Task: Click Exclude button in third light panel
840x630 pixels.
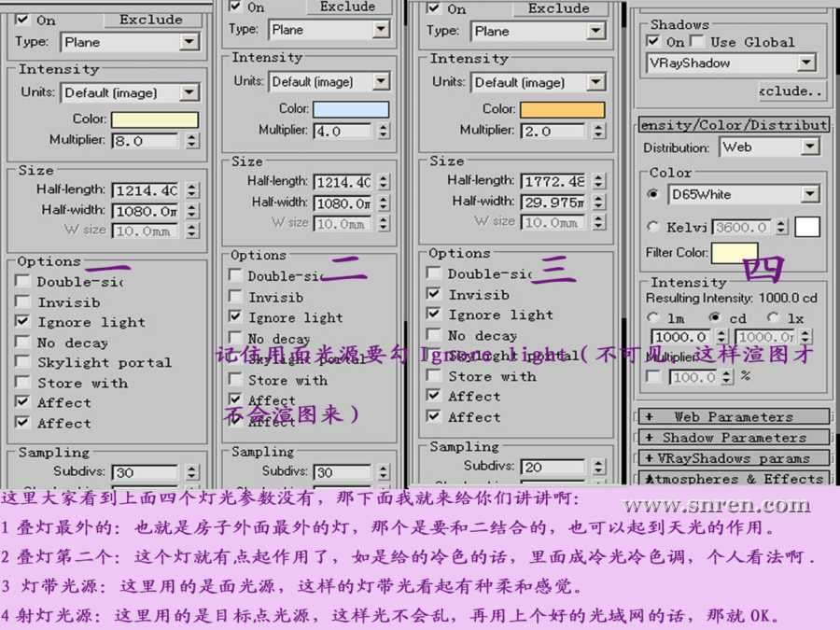Action: pos(559,8)
